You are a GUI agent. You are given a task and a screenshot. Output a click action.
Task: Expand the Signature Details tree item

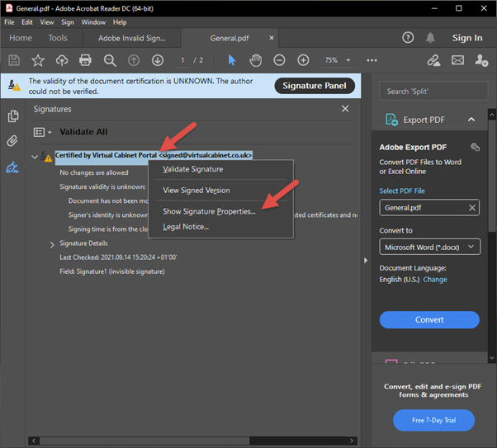point(52,244)
